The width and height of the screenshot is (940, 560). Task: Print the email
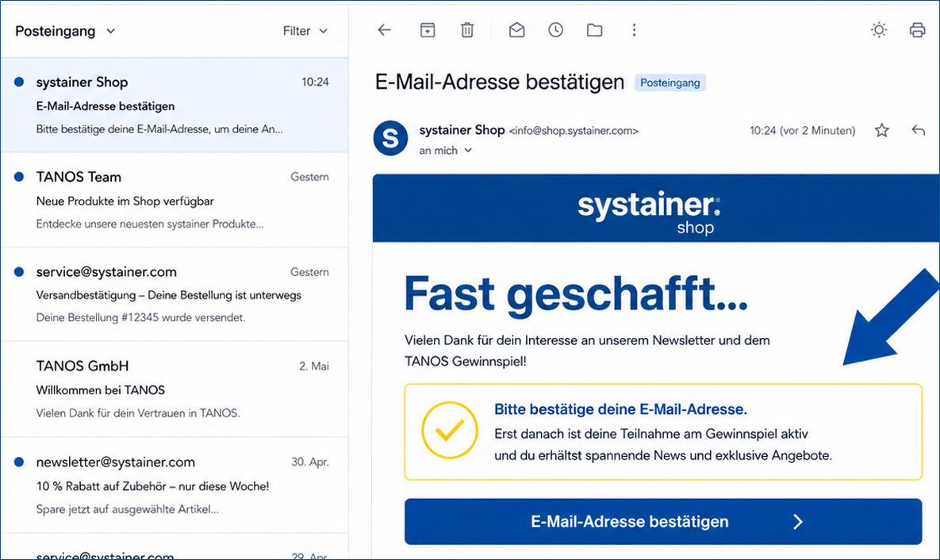click(917, 30)
